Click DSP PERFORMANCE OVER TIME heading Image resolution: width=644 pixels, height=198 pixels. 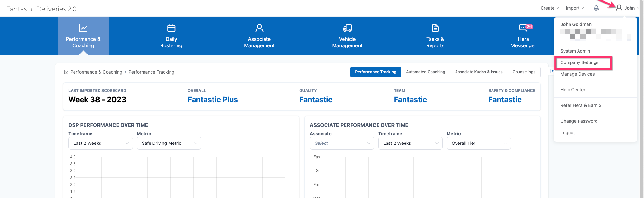108,125
